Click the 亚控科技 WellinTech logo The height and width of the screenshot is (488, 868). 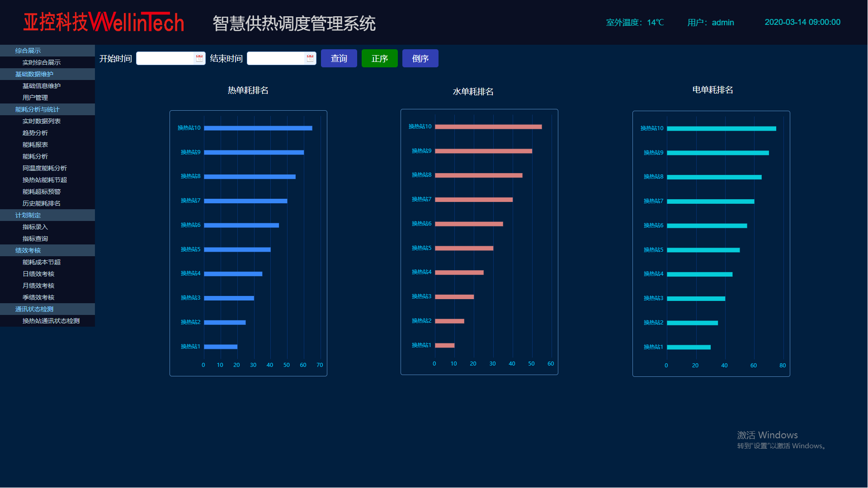tap(104, 22)
